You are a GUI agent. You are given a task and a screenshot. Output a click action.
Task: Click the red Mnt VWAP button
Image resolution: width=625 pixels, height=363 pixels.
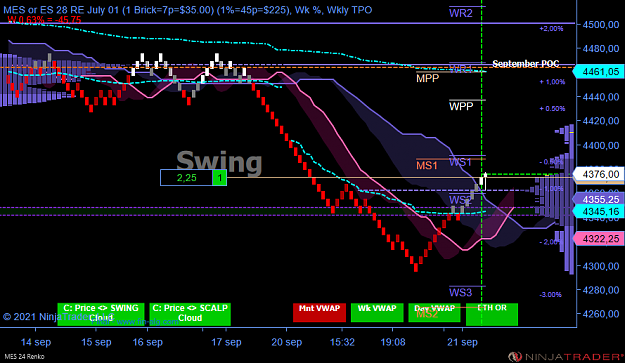319,312
